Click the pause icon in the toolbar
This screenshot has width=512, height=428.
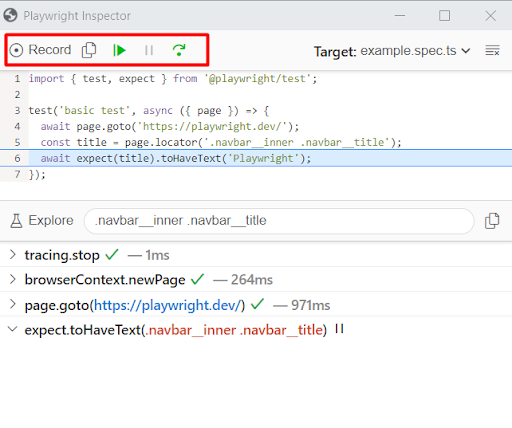point(149,50)
